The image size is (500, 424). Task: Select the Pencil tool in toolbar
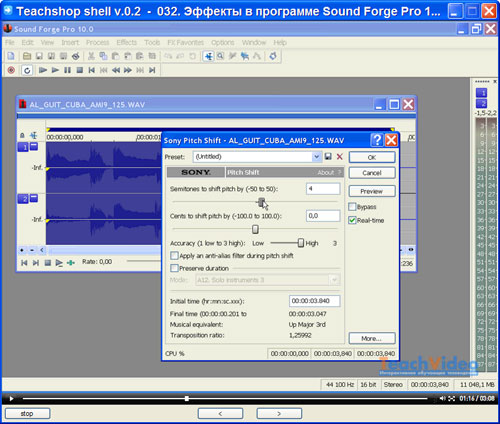coord(232,56)
